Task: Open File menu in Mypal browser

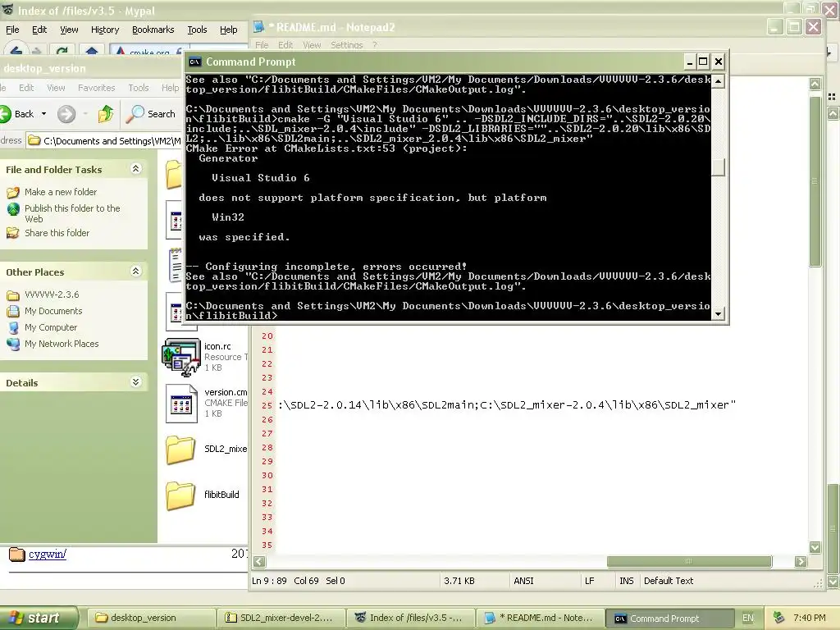Action: 12,30
